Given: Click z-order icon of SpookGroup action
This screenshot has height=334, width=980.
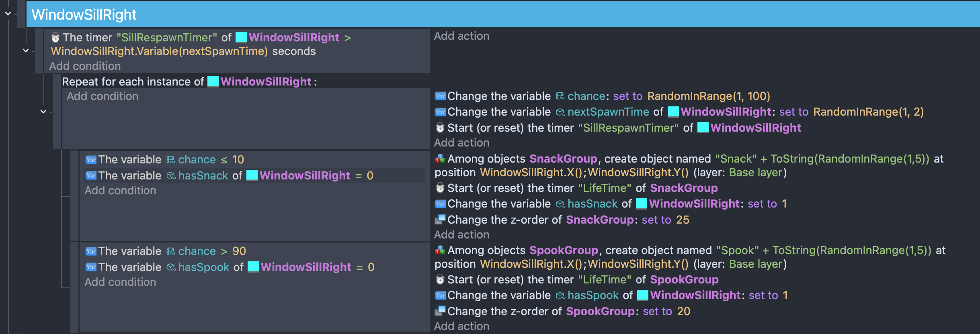Looking at the screenshot, I should tap(440, 311).
